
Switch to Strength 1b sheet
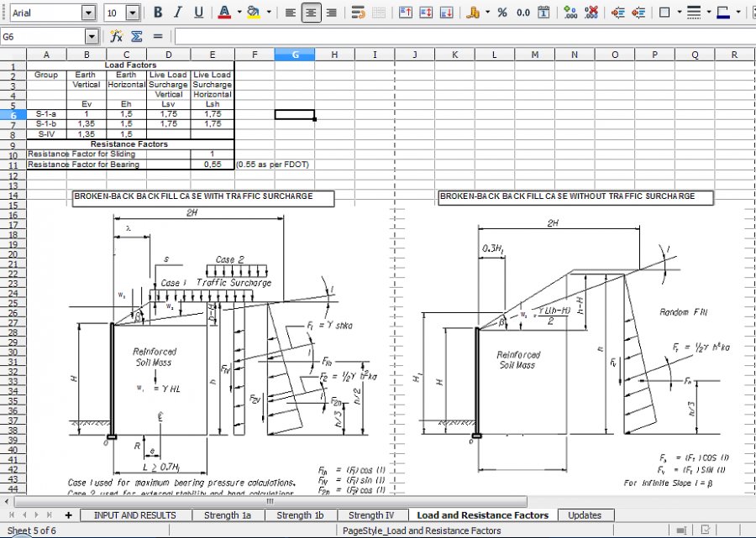300,515
